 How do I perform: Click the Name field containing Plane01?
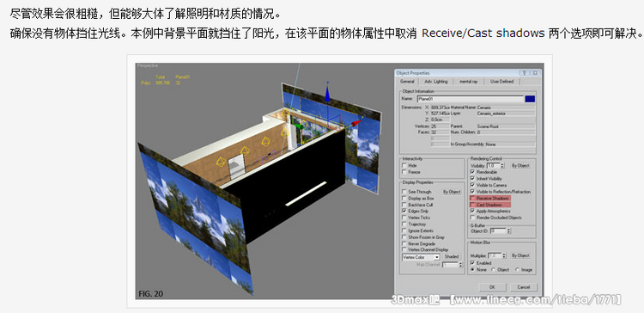[x=471, y=99]
